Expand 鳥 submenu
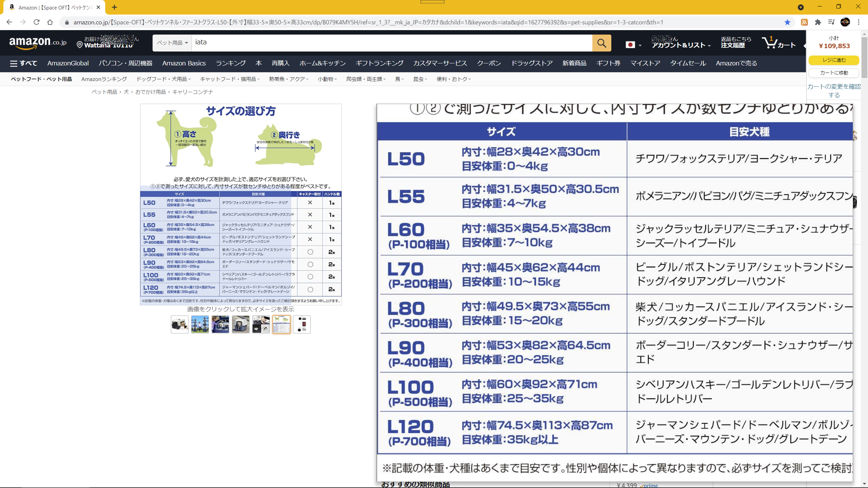868x488 pixels. click(399, 79)
